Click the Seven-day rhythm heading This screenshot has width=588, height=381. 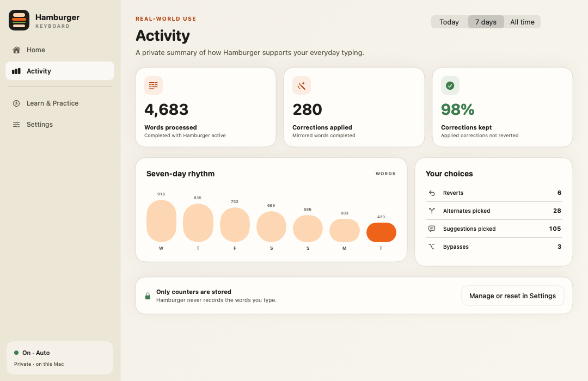point(180,174)
